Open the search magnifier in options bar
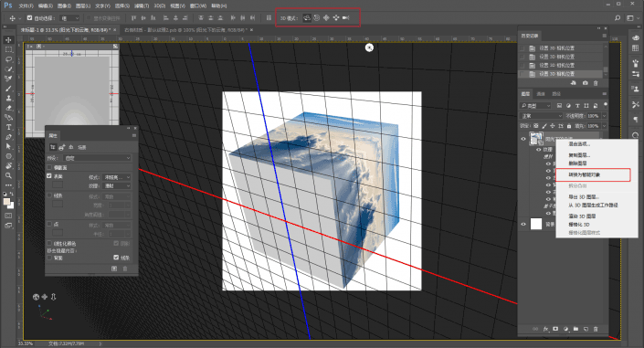The width and height of the screenshot is (644, 348). click(x=618, y=17)
